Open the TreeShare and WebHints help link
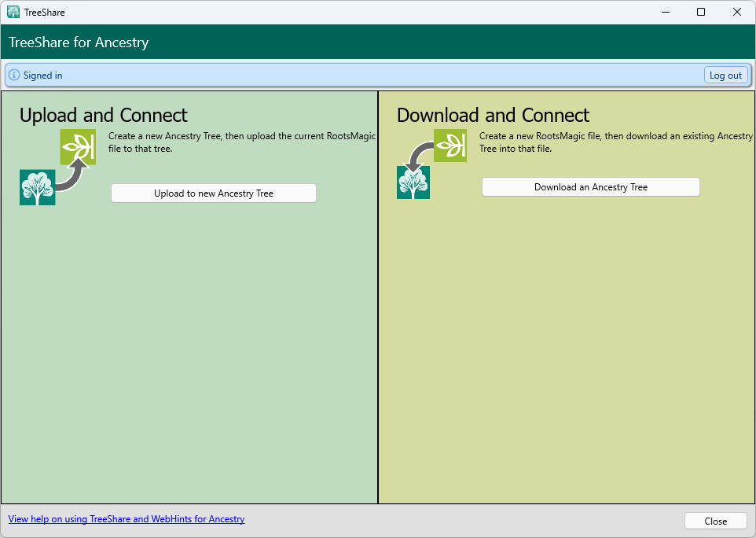Image resolution: width=756 pixels, height=538 pixels. [127, 519]
